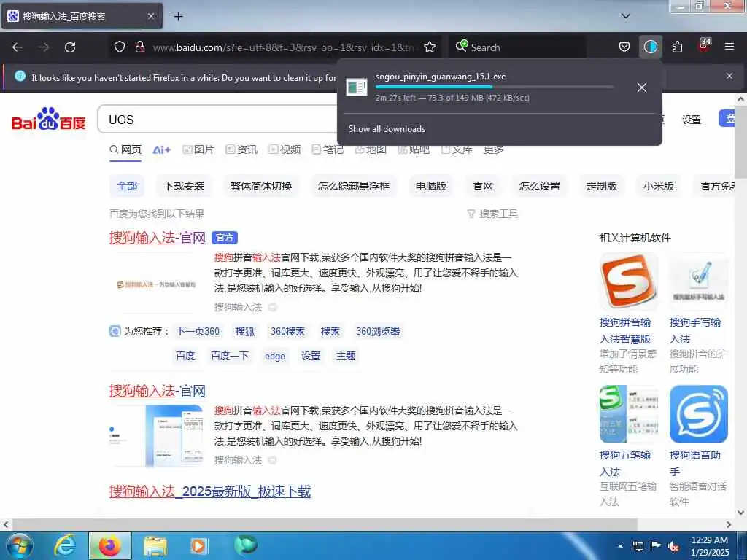This screenshot has height=560, width=747.
Task: Select the 繁体简体切换 filter chip
Action: (x=261, y=186)
